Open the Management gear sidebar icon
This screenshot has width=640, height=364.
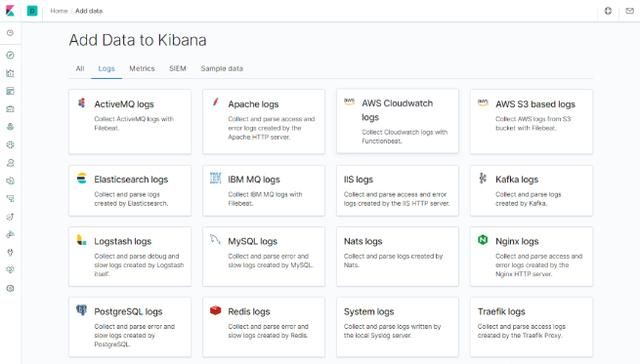[x=10, y=289]
